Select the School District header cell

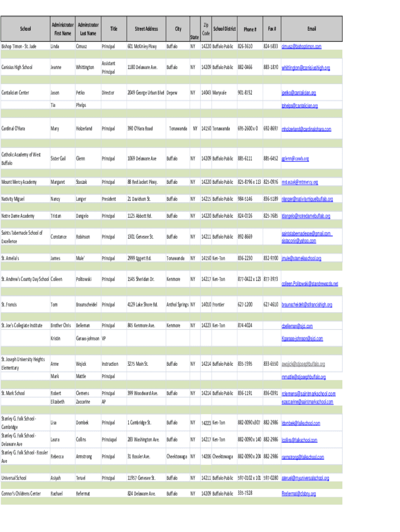coord(224,29)
